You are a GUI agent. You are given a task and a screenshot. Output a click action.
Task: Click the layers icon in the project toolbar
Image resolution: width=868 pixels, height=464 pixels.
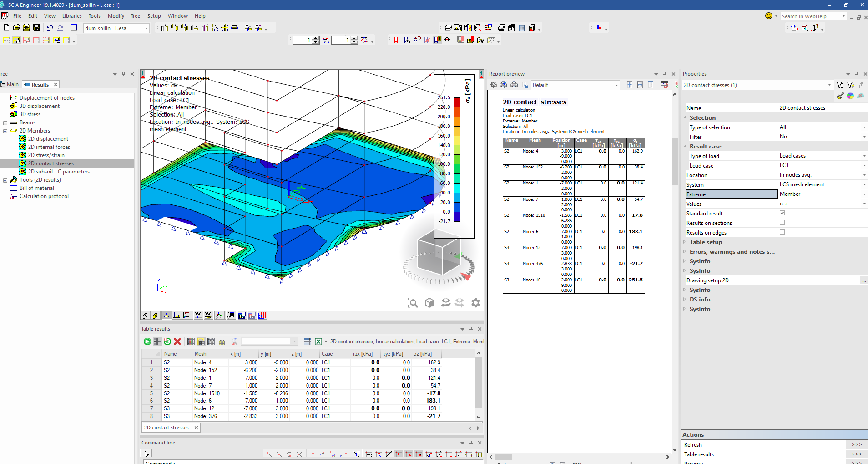point(448,28)
